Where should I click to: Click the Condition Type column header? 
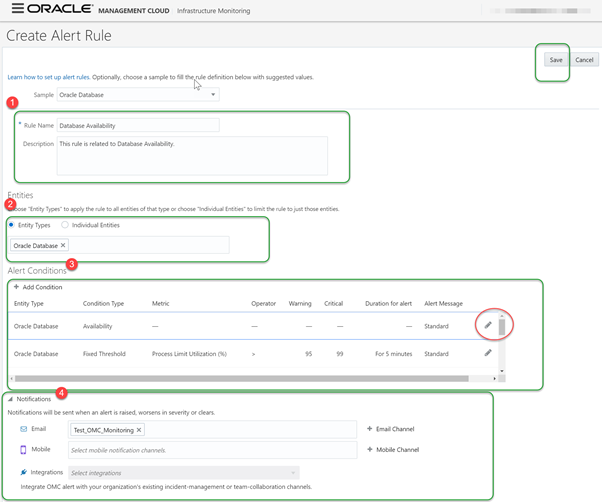(x=103, y=303)
